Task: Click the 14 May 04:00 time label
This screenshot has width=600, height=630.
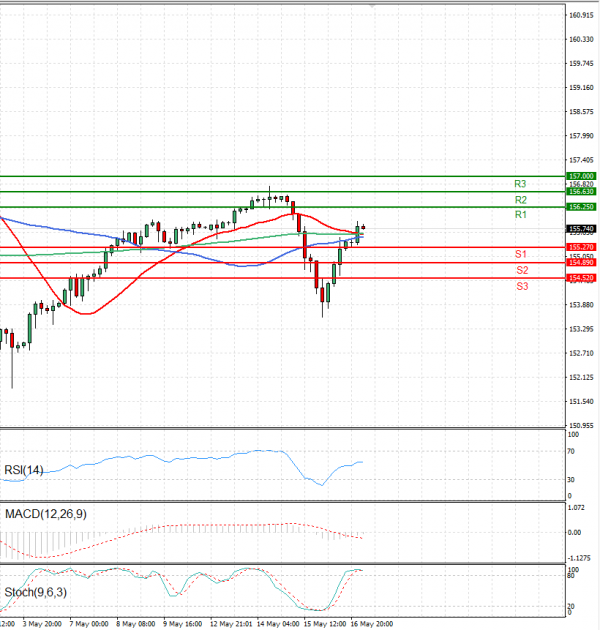Action: pos(278,624)
